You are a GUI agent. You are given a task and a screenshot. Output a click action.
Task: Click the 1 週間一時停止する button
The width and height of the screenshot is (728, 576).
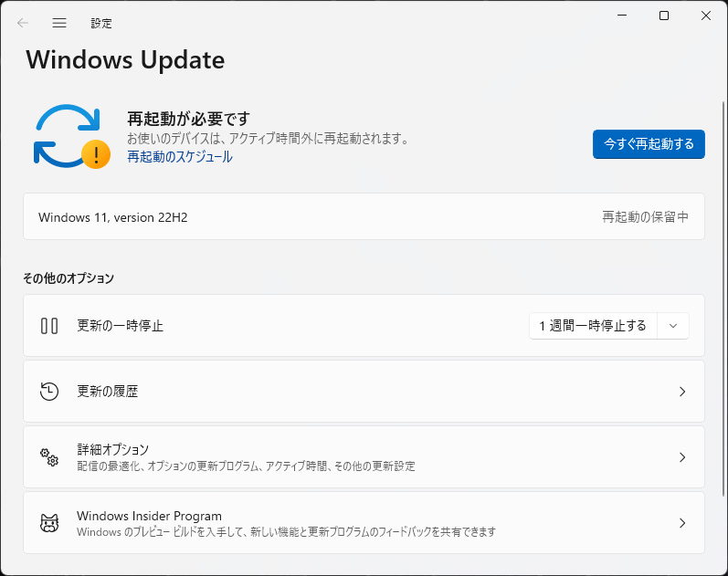click(593, 326)
